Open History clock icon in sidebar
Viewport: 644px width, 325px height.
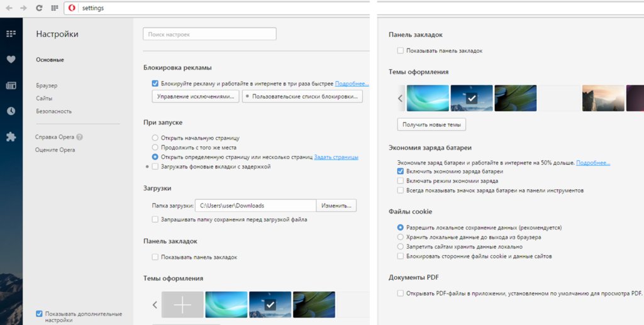[11, 111]
